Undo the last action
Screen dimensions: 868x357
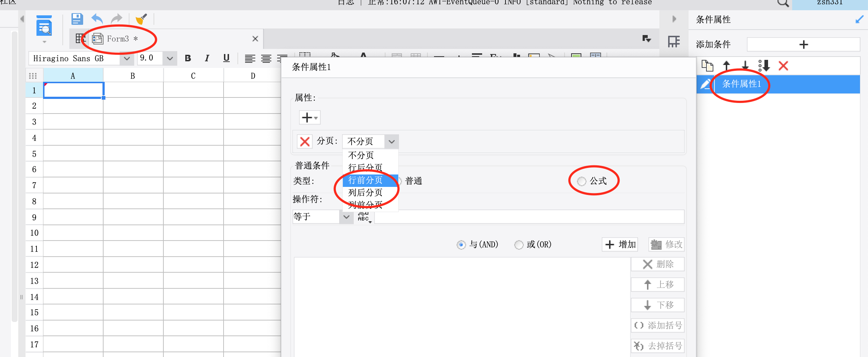[x=97, y=19]
